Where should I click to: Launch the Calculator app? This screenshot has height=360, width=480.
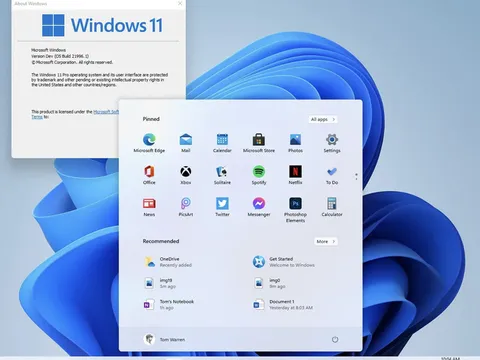coord(332,207)
